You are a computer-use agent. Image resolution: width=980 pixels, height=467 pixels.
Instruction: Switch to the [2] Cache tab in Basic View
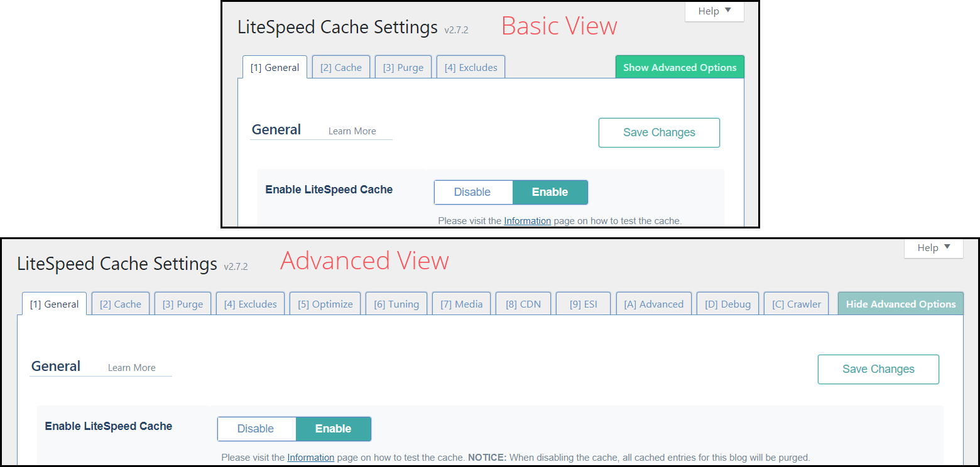[x=341, y=67]
